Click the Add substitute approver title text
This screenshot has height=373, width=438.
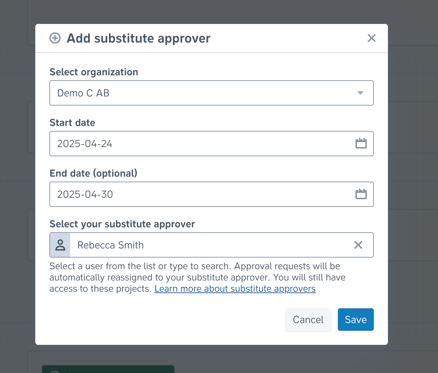[x=139, y=38]
